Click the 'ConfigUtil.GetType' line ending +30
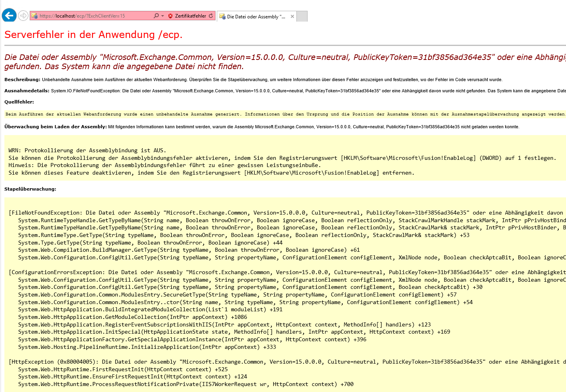 coord(250,287)
